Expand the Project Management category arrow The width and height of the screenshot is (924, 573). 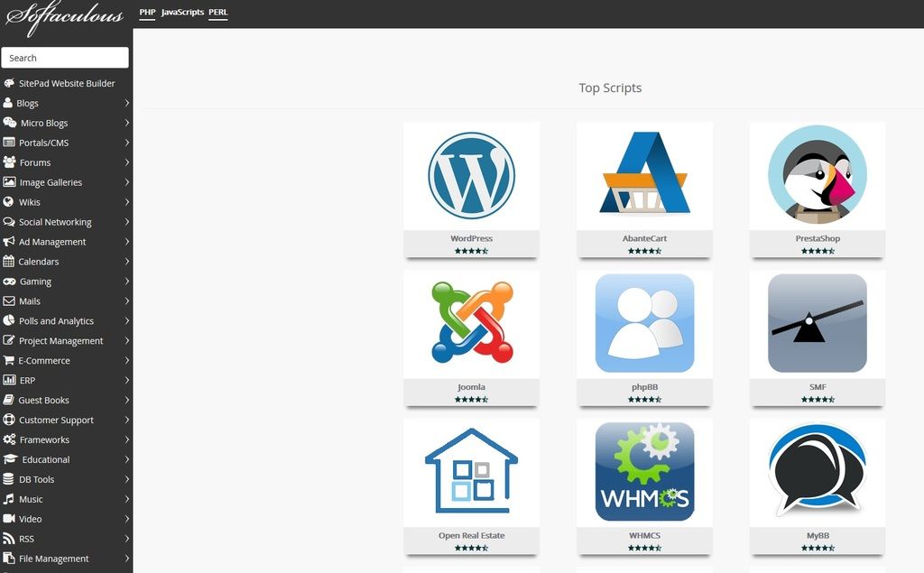point(126,341)
